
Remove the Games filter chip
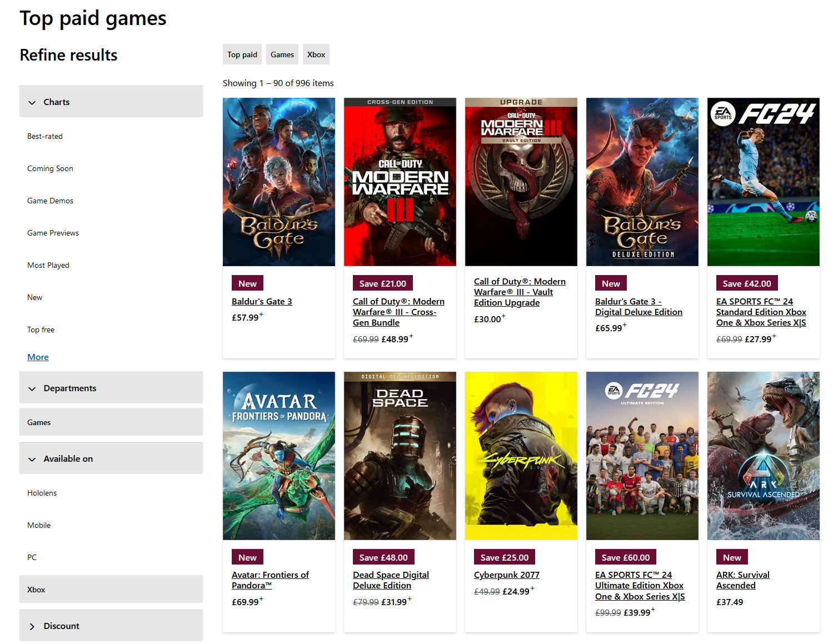coord(282,54)
